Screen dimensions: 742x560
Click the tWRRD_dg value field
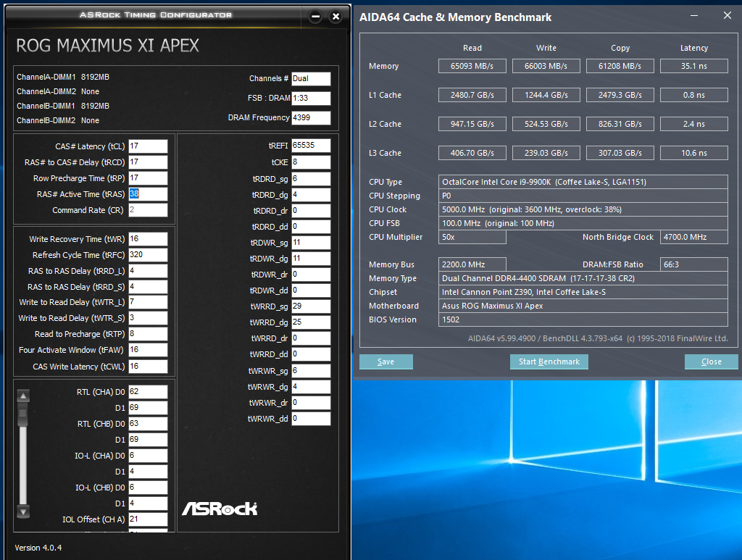(311, 322)
